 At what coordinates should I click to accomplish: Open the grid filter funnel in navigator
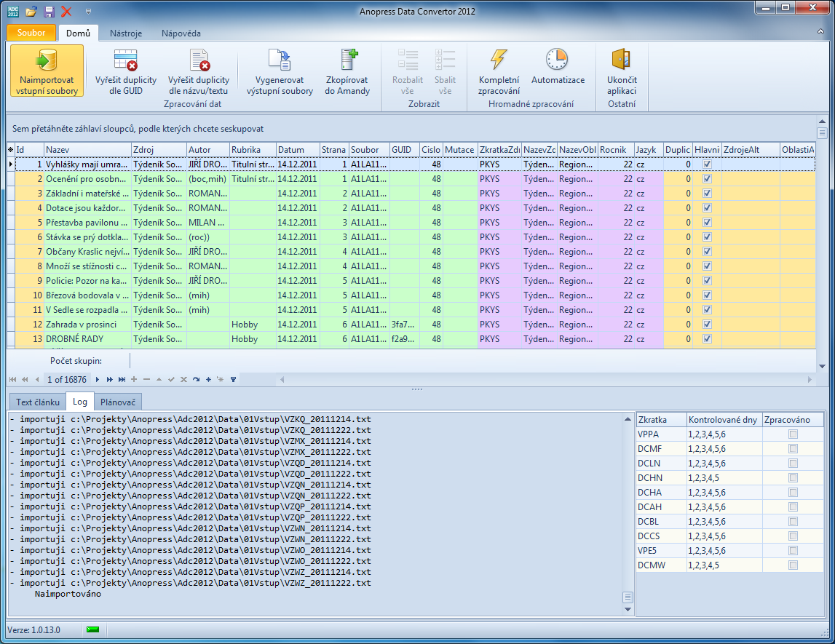(x=233, y=380)
